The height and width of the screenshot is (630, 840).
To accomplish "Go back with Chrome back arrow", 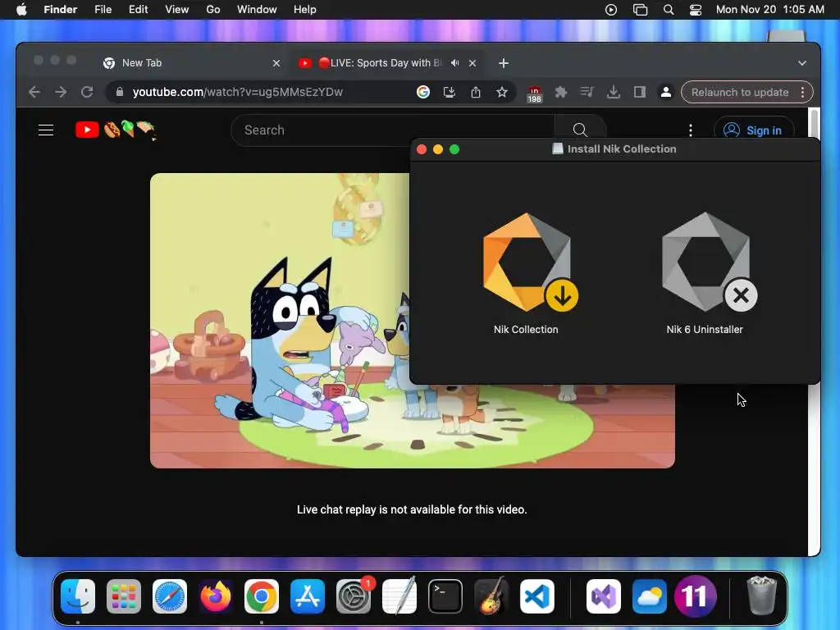I will coord(34,92).
